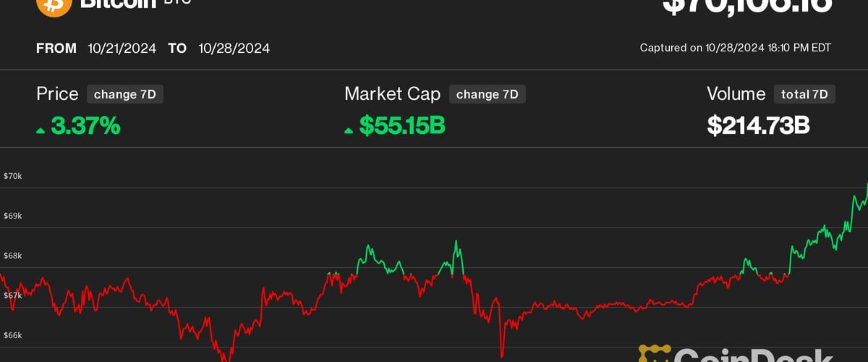Image resolution: width=868 pixels, height=362 pixels.
Task: Click the orange Bitcoin logo icon
Action: pyautogui.click(x=54, y=6)
